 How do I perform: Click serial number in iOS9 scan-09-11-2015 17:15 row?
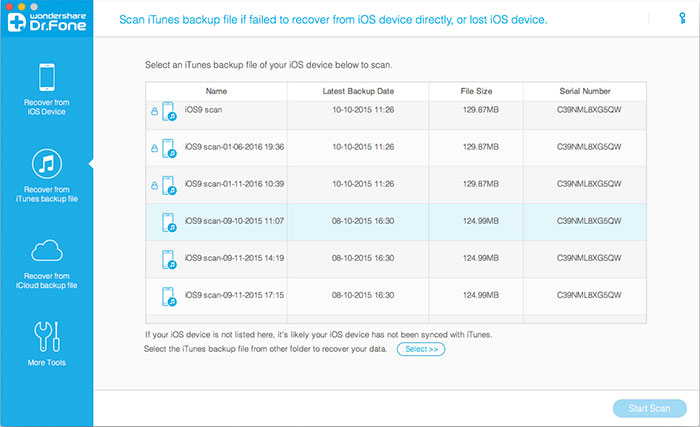(x=589, y=295)
